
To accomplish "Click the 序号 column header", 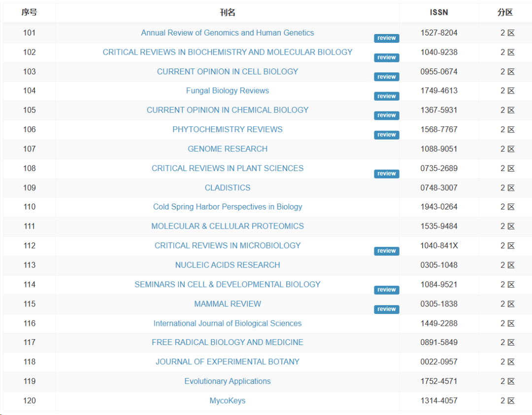I will click(x=29, y=12).
